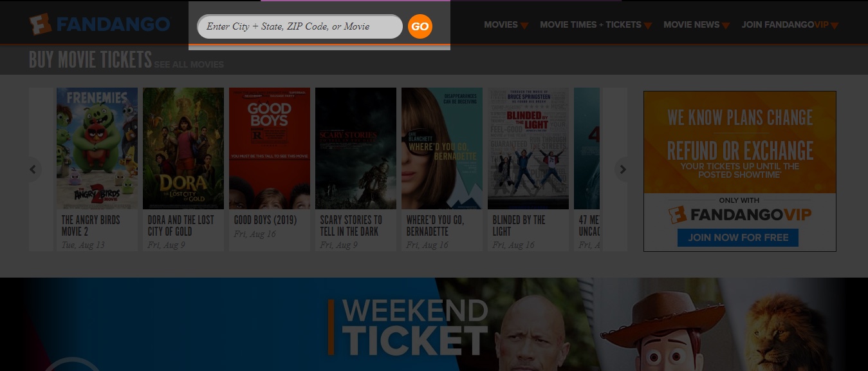This screenshot has height=371, width=868.
Task: Expand the Movie News dropdown arrow
Action: coord(726,26)
